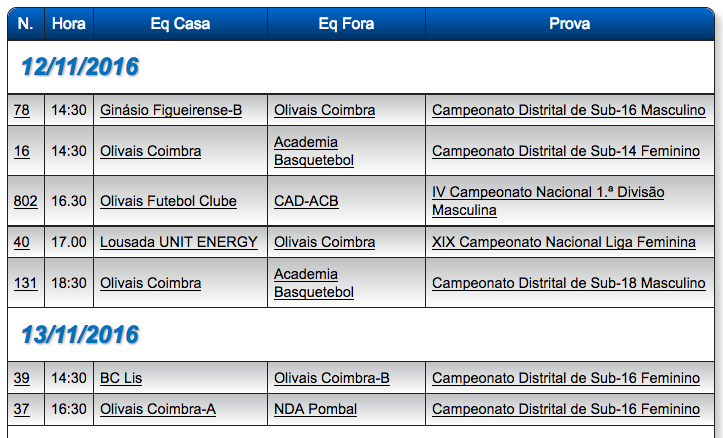Click the Hora column header
723x438 pixels.
pos(68,23)
